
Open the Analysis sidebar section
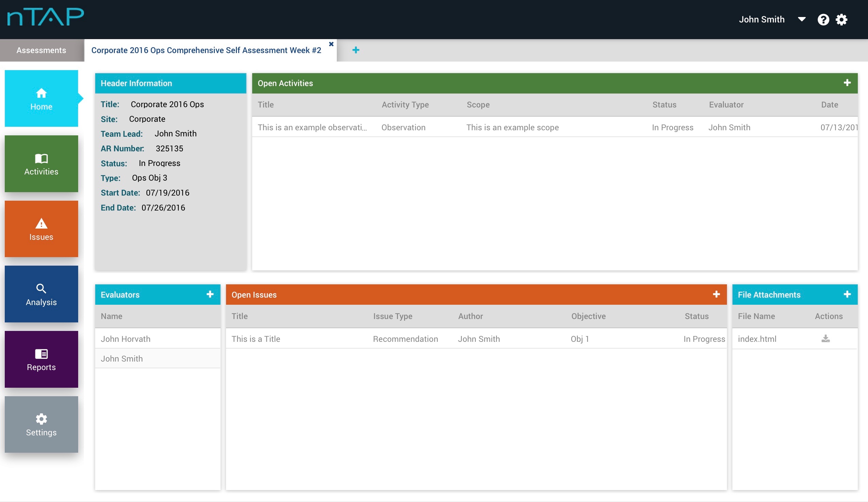tap(41, 294)
